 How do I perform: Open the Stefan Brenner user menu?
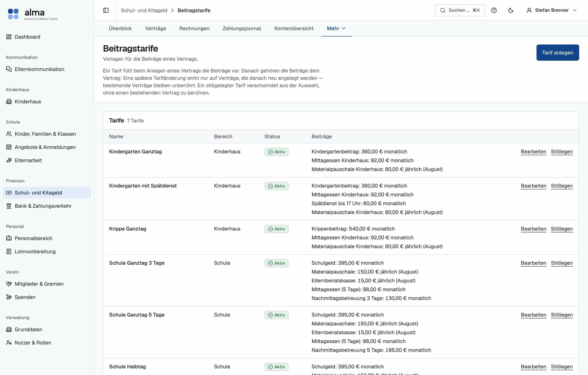[x=551, y=10]
